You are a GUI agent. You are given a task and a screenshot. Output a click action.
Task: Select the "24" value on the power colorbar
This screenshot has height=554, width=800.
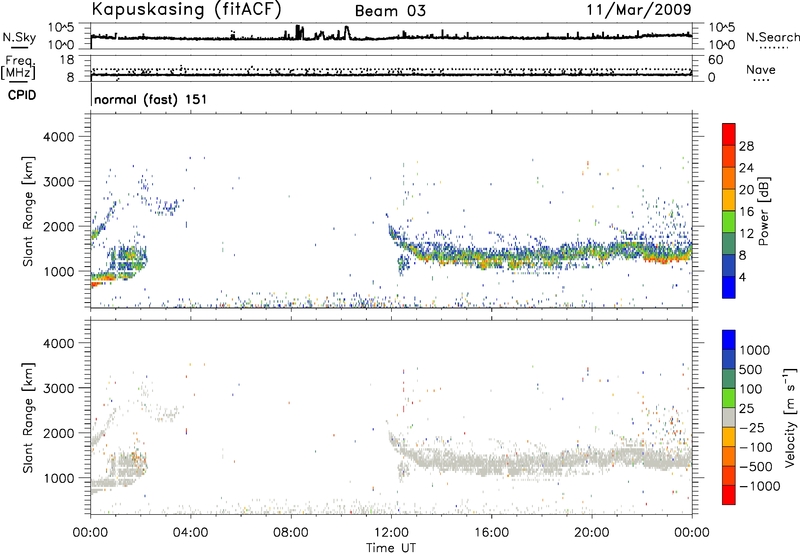[746, 168]
